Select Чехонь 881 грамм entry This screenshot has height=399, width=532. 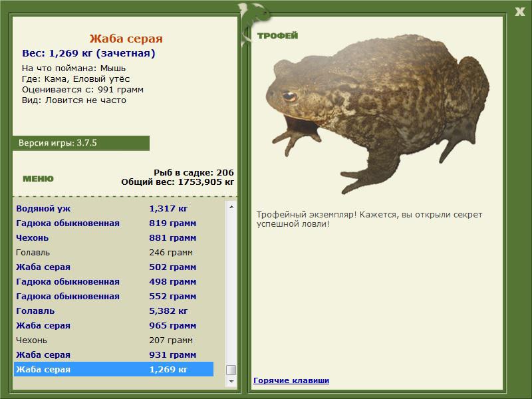pyautogui.click(x=114, y=238)
